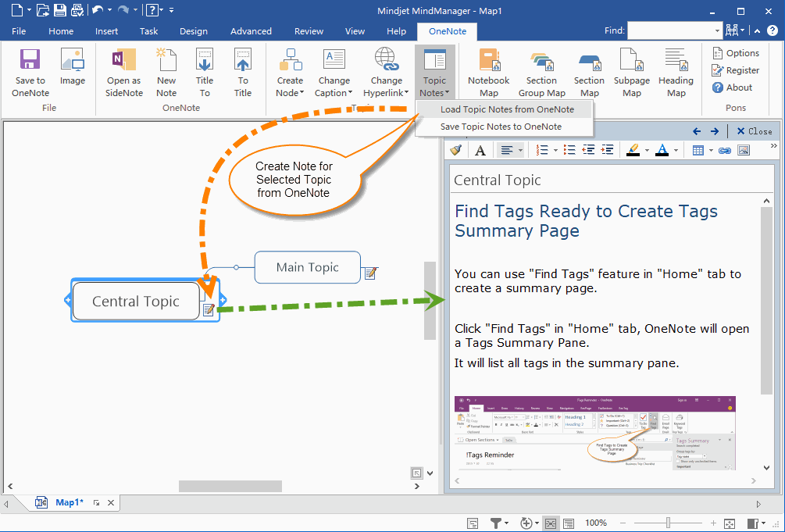
Task: Open the Section Map tool
Action: click(x=589, y=73)
